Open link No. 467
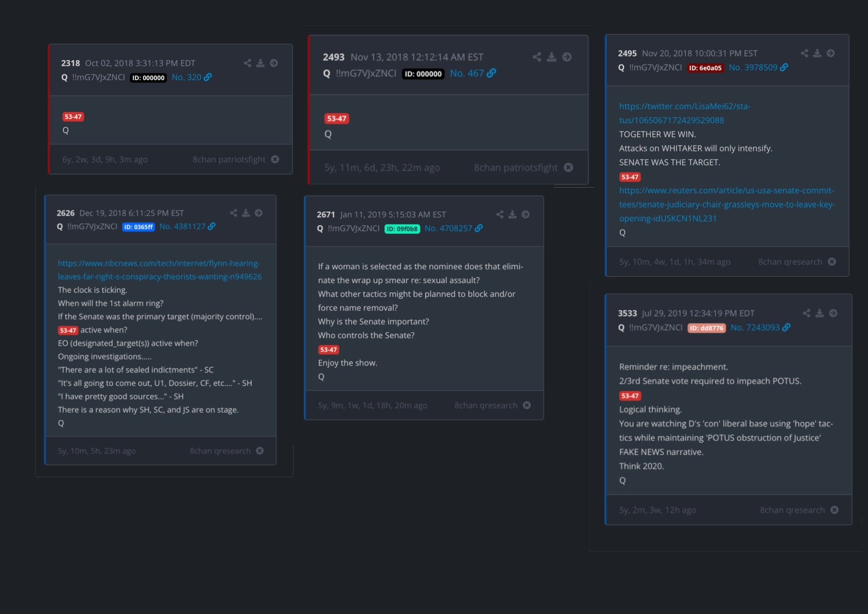This screenshot has height=614, width=868. [473, 73]
